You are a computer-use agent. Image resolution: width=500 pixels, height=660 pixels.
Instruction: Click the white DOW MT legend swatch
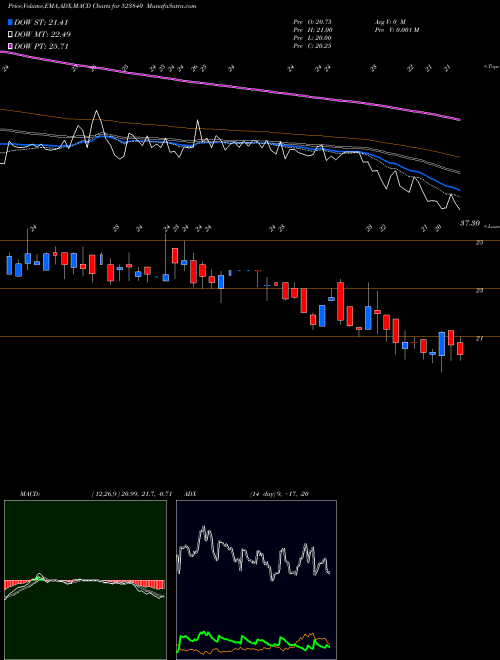coord(10,35)
